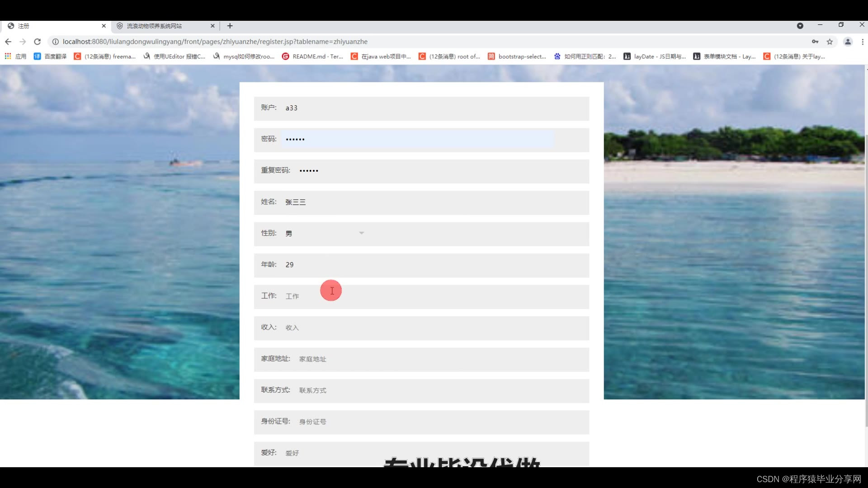The width and height of the screenshot is (868, 488).
Task: Open the Chrome three-dot menu
Action: pos(863,42)
